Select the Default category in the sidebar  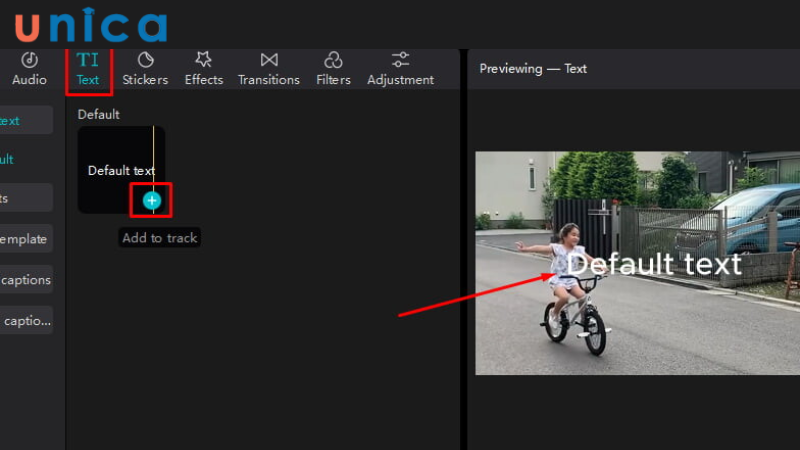(x=10, y=159)
